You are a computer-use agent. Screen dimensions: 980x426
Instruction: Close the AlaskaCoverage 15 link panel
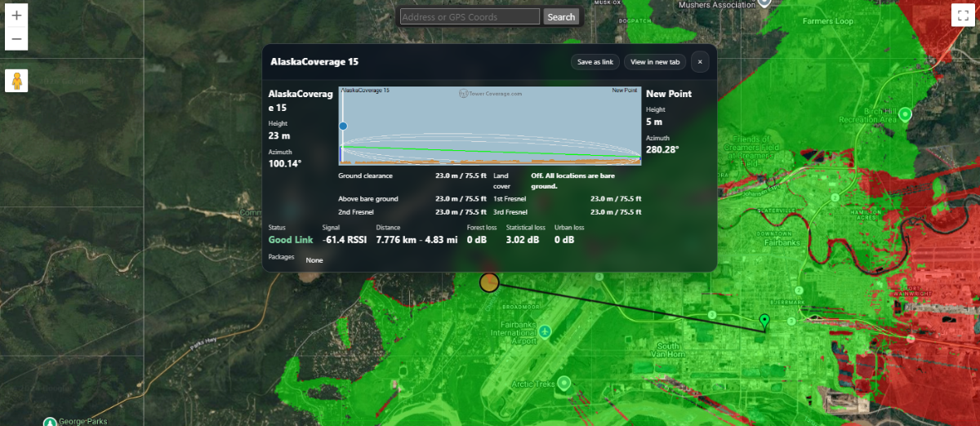(700, 62)
